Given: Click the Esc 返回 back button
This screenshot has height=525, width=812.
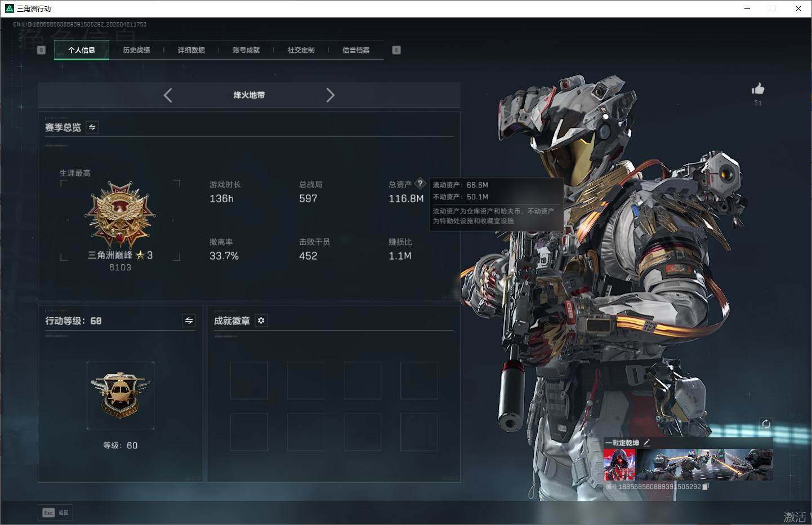Looking at the screenshot, I should click(x=55, y=513).
